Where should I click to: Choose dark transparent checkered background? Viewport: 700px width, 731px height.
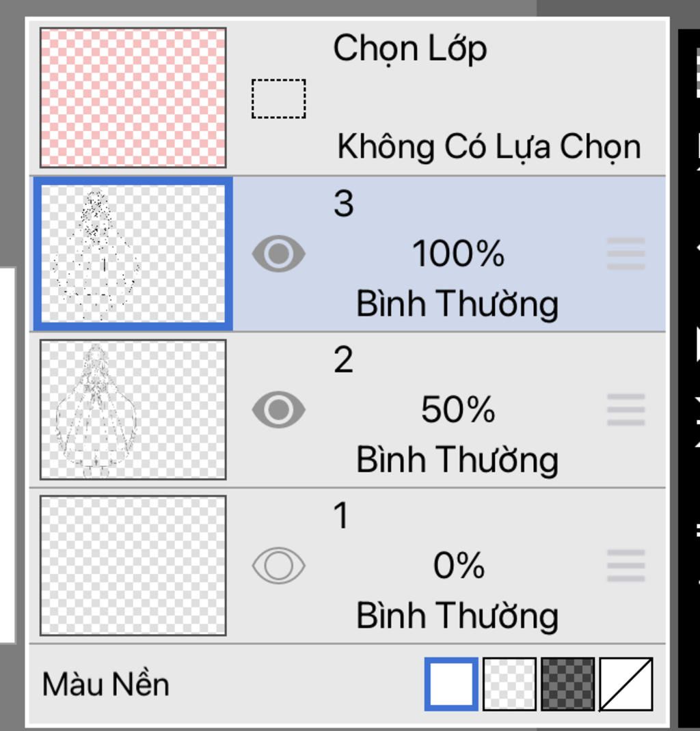[567, 684]
